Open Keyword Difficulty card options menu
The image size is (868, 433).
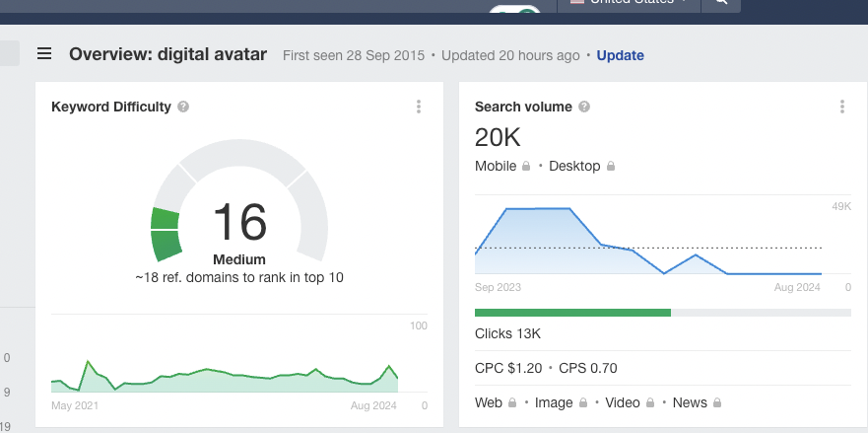[x=419, y=107]
